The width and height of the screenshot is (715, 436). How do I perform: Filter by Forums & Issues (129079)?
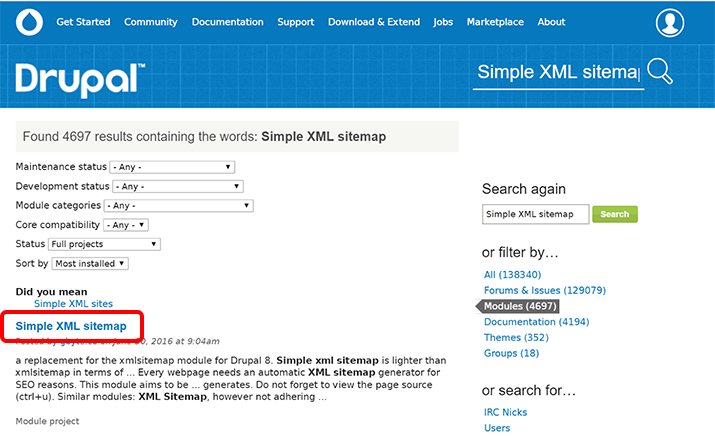545,291
